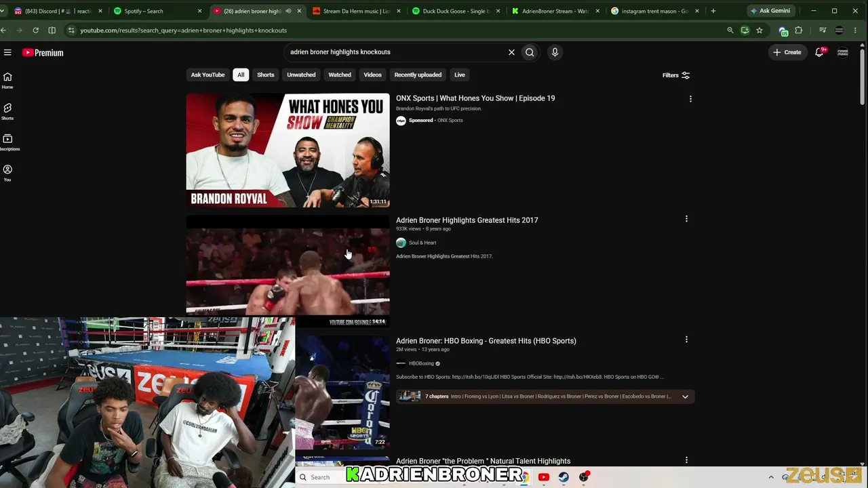Screen dimensions: 868x488
Task: Start voice search with microphone
Action: (x=555, y=52)
